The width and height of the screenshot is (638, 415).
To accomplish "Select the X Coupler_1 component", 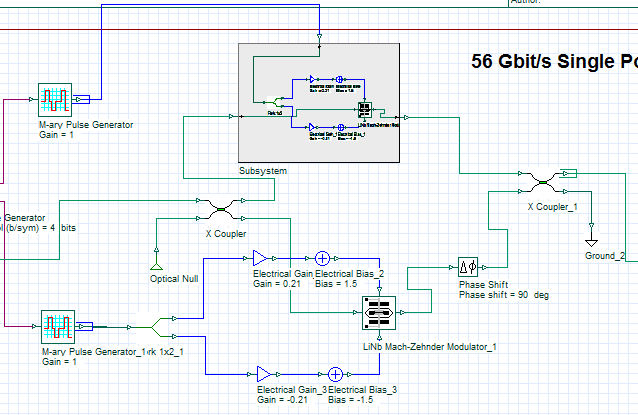I will click(543, 182).
